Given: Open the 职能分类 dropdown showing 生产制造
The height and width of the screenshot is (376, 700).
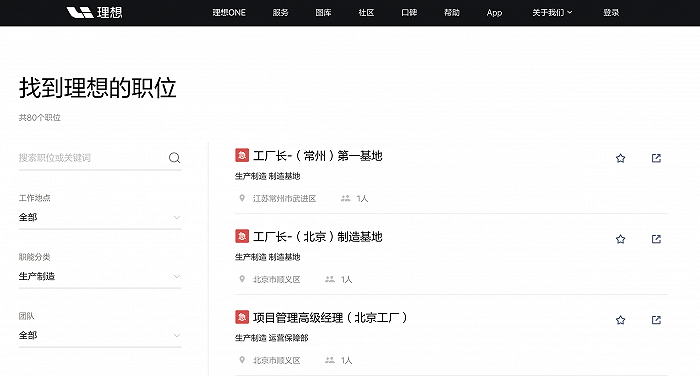Looking at the screenshot, I should tap(100, 276).
